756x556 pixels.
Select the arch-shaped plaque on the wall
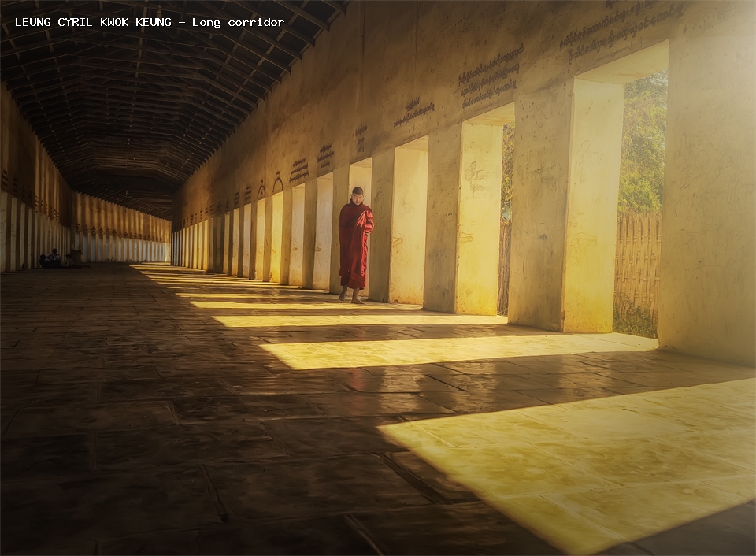pos(278,185)
